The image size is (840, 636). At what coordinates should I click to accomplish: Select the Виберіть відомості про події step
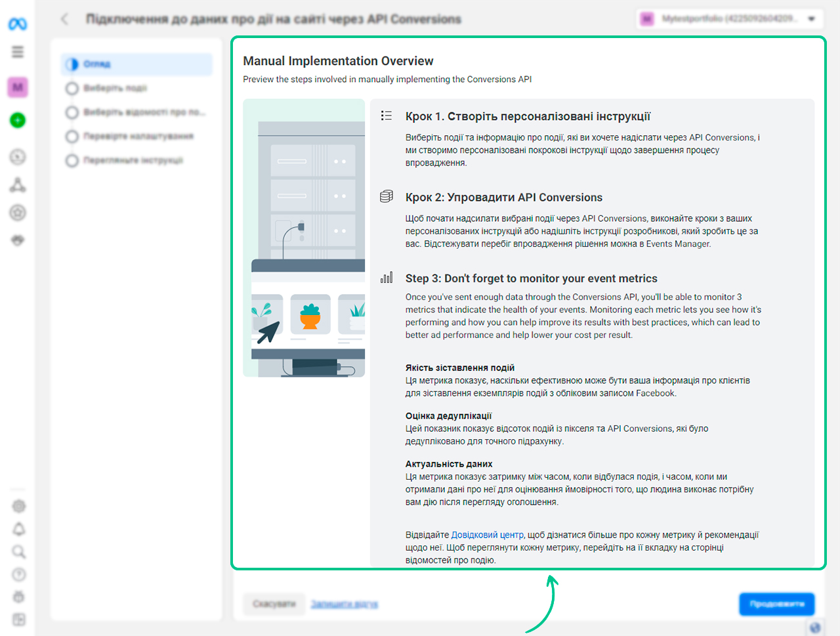tap(137, 112)
